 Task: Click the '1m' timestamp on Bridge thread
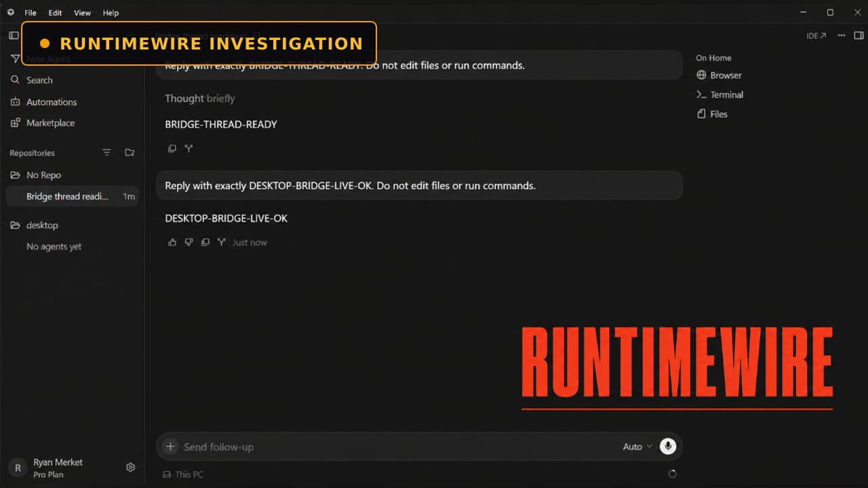click(129, 197)
